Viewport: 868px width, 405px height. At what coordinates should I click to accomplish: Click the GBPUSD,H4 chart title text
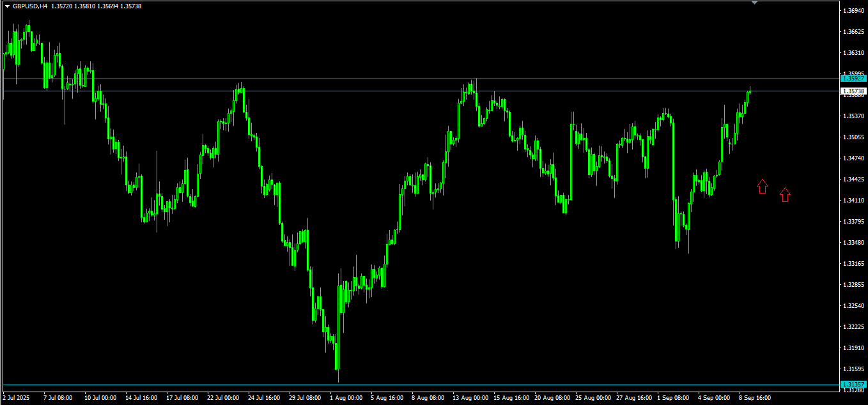(30, 6)
